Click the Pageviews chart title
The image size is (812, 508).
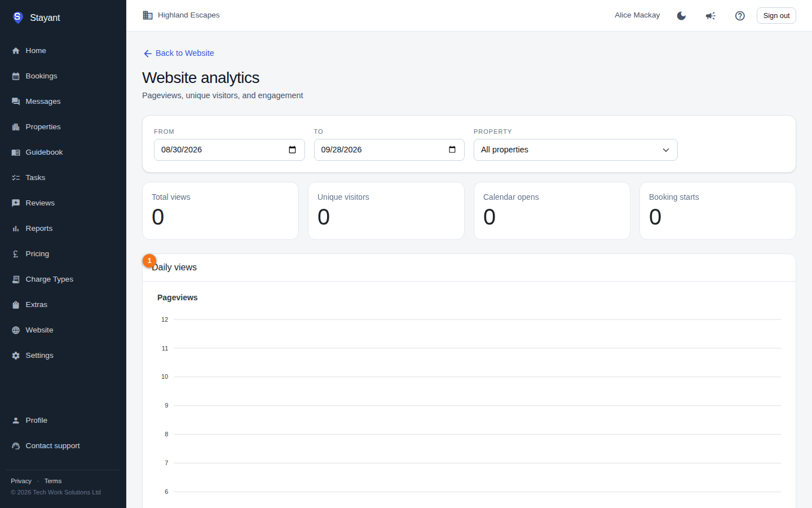[x=177, y=297]
